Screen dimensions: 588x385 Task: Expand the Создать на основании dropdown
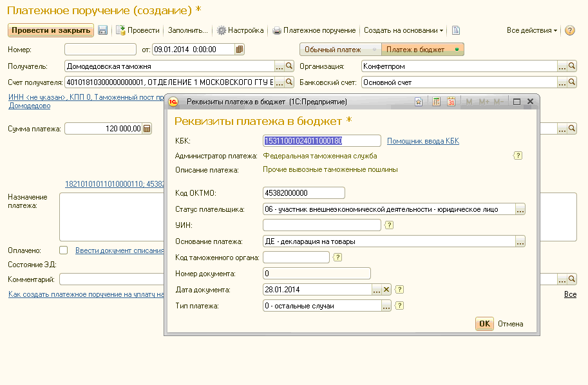(403, 30)
